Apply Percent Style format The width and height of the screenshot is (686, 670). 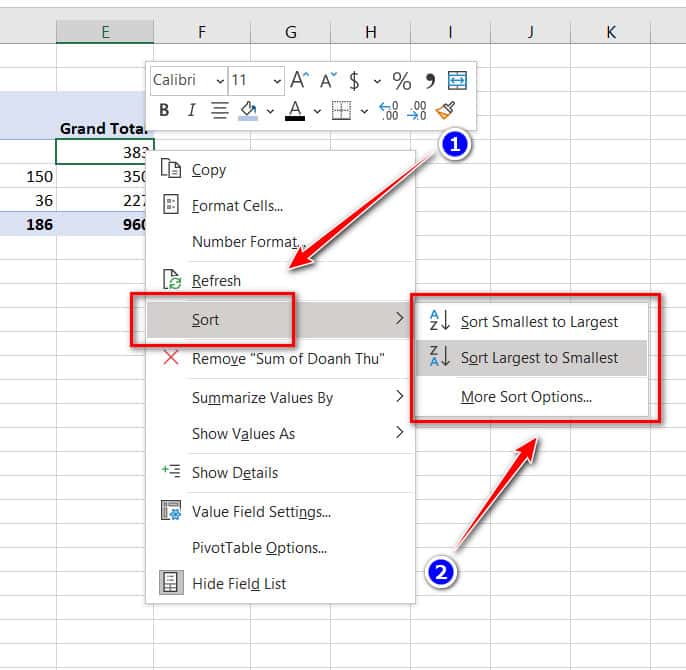tap(402, 81)
